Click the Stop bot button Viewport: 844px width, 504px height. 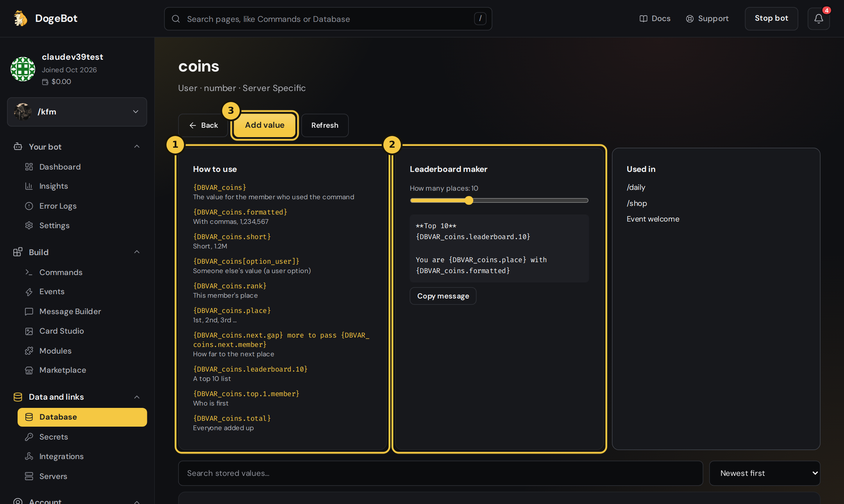point(771,18)
